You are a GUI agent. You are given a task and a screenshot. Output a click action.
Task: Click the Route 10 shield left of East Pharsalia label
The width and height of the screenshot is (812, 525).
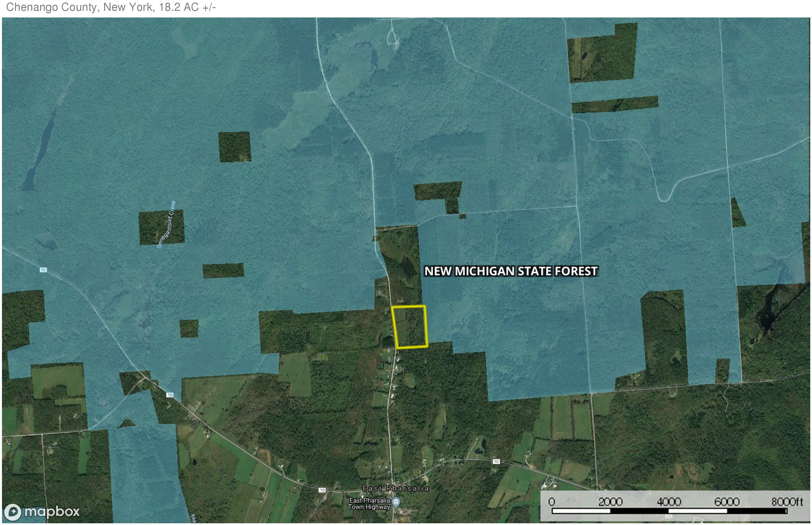[322, 490]
